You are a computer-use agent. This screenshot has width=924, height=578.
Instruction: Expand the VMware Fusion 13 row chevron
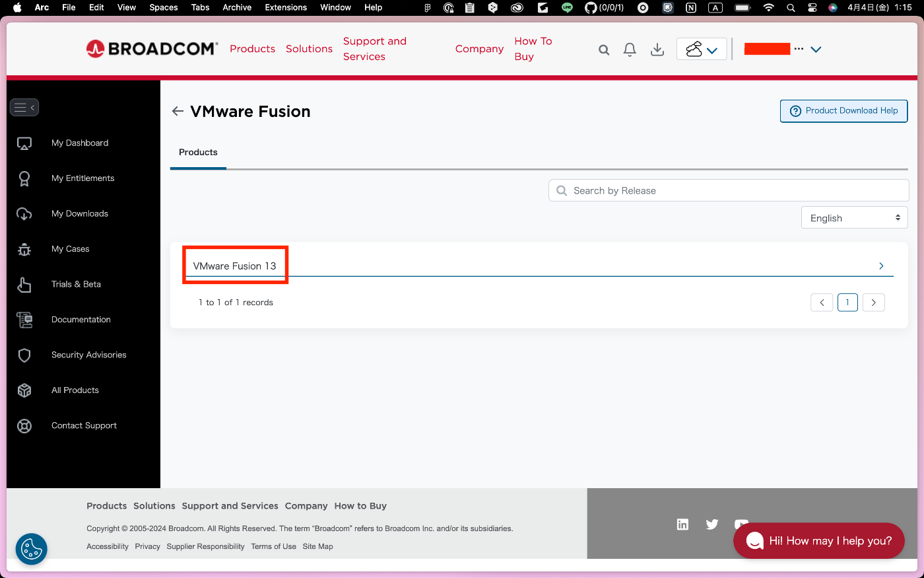point(881,266)
